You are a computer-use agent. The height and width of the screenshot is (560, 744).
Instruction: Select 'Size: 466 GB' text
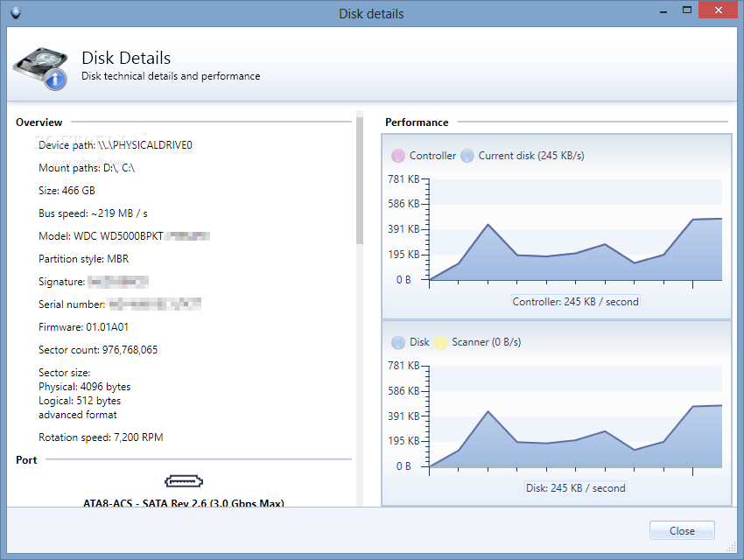click(67, 191)
